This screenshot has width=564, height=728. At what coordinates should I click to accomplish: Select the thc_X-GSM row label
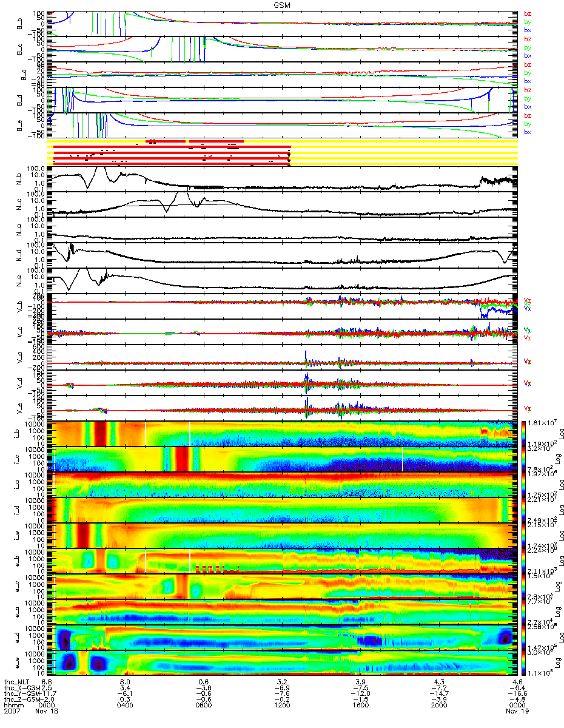pos(21,687)
